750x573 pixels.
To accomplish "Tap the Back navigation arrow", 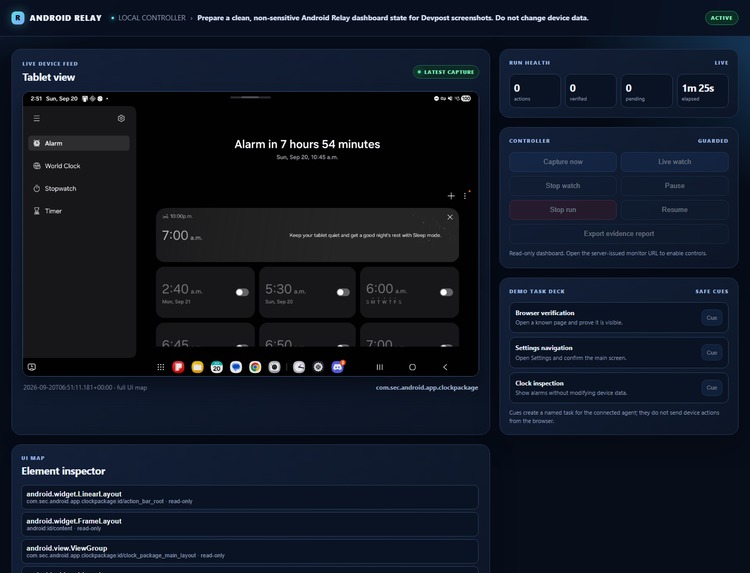I will point(445,367).
